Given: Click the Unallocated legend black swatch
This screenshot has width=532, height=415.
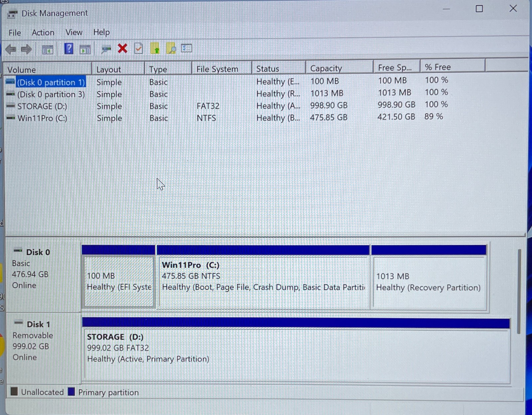Looking at the screenshot, I should (14, 391).
